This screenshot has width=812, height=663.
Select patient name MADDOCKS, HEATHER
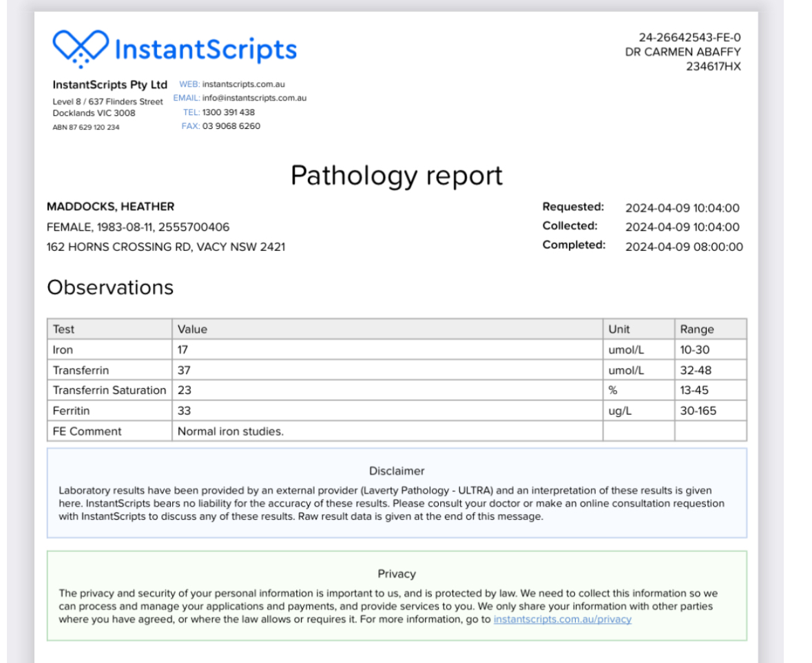[110, 207]
